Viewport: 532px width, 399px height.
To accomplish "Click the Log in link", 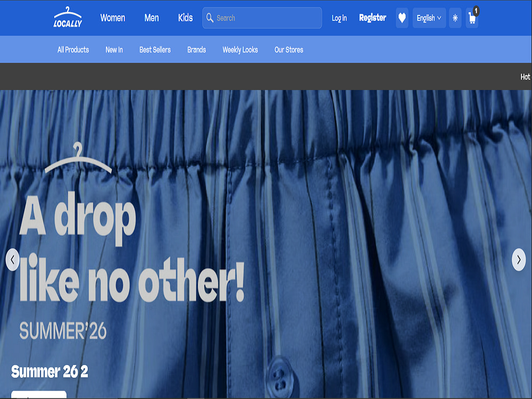I will point(339,18).
